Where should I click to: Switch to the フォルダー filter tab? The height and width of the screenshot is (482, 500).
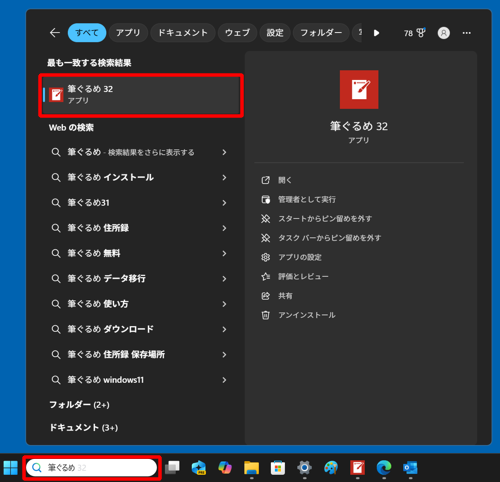(x=321, y=33)
